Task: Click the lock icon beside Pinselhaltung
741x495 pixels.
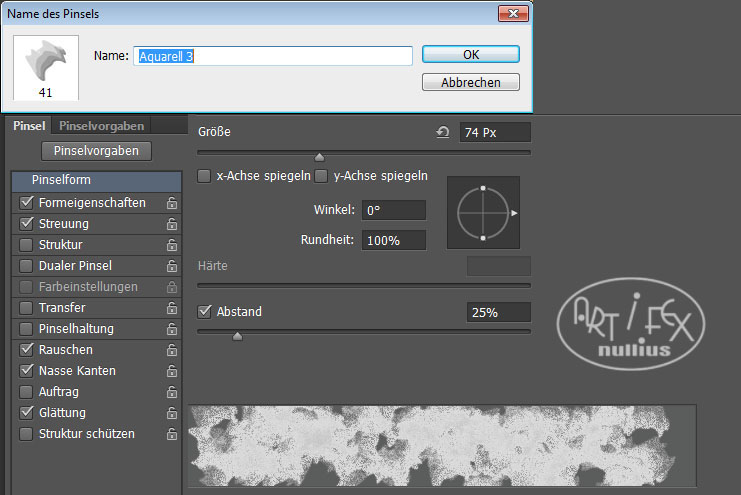Action: pos(172,329)
